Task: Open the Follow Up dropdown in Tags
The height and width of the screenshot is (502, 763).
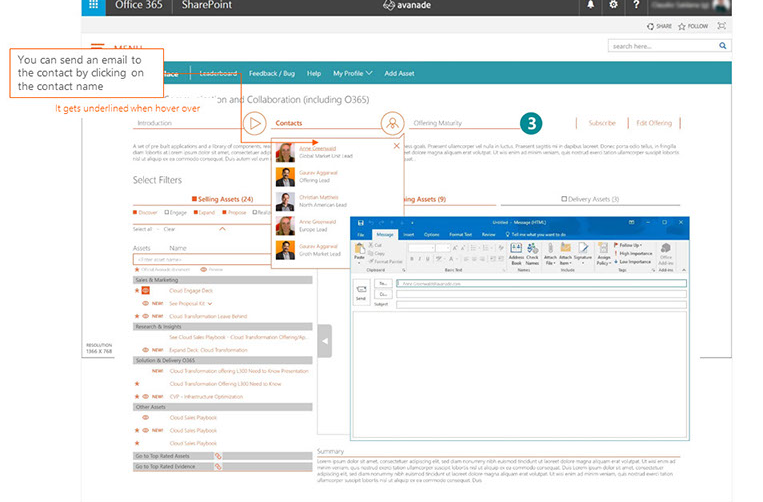Action: tap(629, 245)
